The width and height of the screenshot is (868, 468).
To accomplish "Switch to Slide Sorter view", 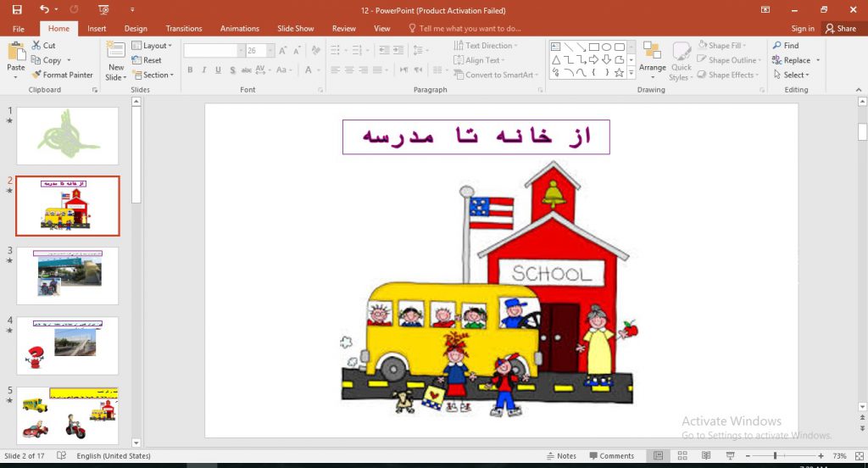I will 682,456.
